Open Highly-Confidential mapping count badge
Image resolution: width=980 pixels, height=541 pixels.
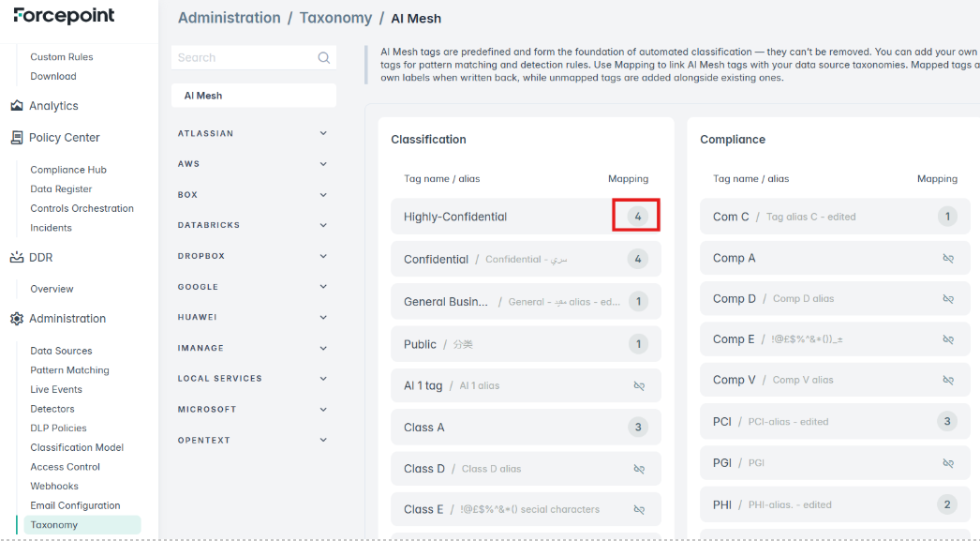pos(637,217)
